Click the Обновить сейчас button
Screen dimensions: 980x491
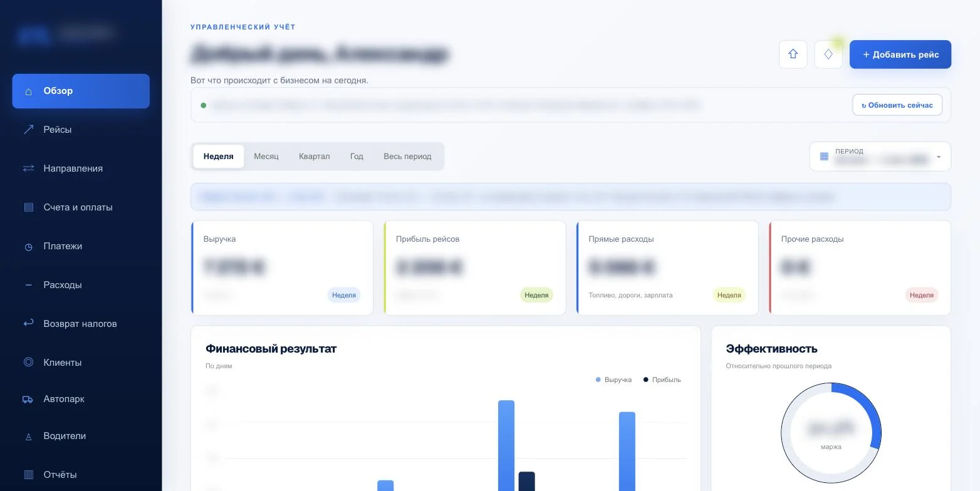tap(897, 105)
